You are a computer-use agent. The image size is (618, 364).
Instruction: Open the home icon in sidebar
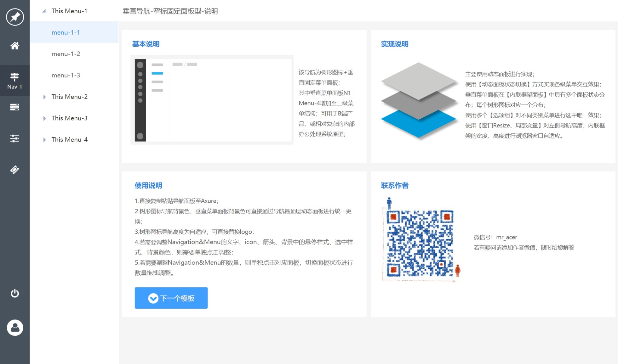[15, 46]
